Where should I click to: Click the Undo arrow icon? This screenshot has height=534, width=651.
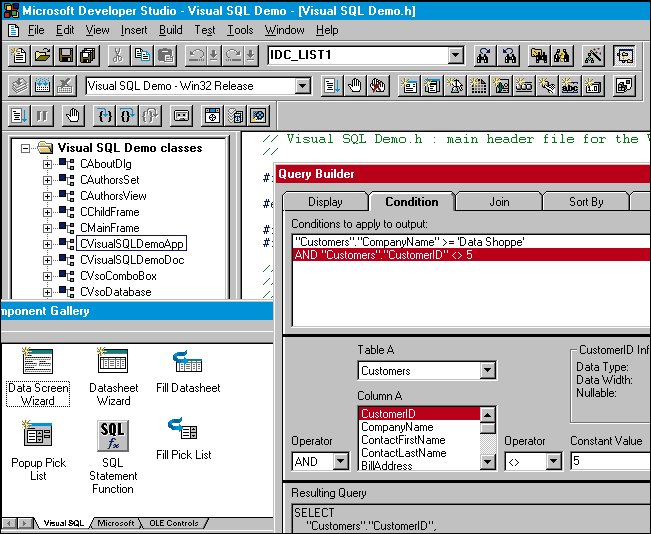(x=196, y=55)
